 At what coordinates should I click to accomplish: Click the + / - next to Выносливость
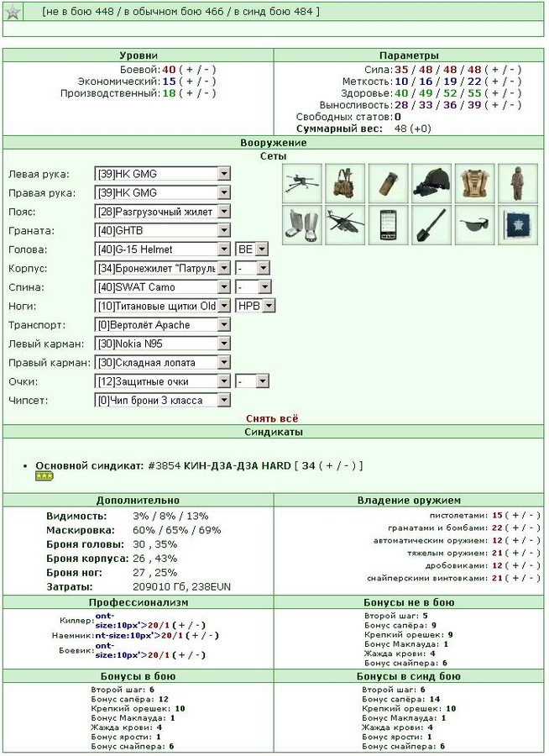pos(503,105)
